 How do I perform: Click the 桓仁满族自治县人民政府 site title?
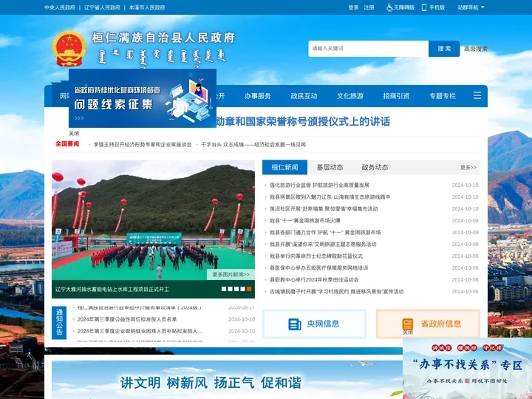tap(163, 38)
